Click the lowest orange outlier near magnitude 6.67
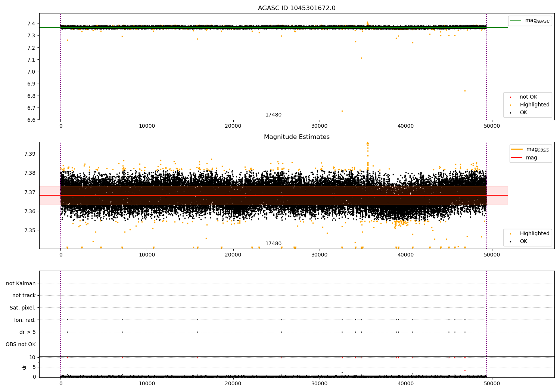The height and width of the screenshot is (392, 560). 342,111
